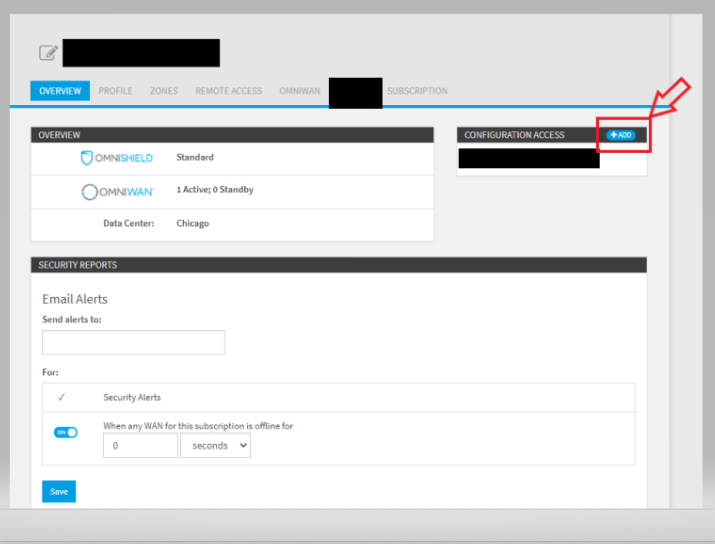Click '1 Active; 0 Standby' text
This screenshot has width=715, height=544.
click(x=215, y=190)
